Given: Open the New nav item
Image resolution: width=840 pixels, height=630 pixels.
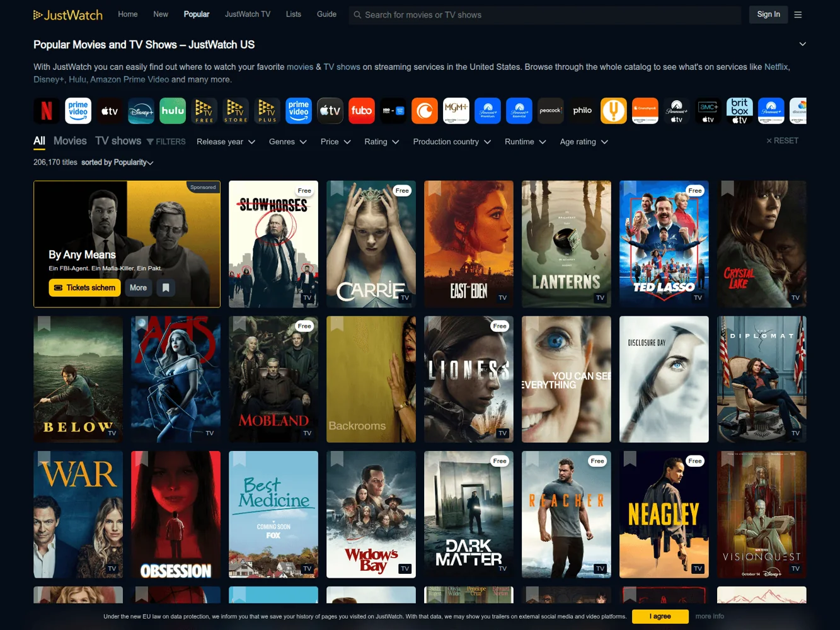Looking at the screenshot, I should coord(161,14).
